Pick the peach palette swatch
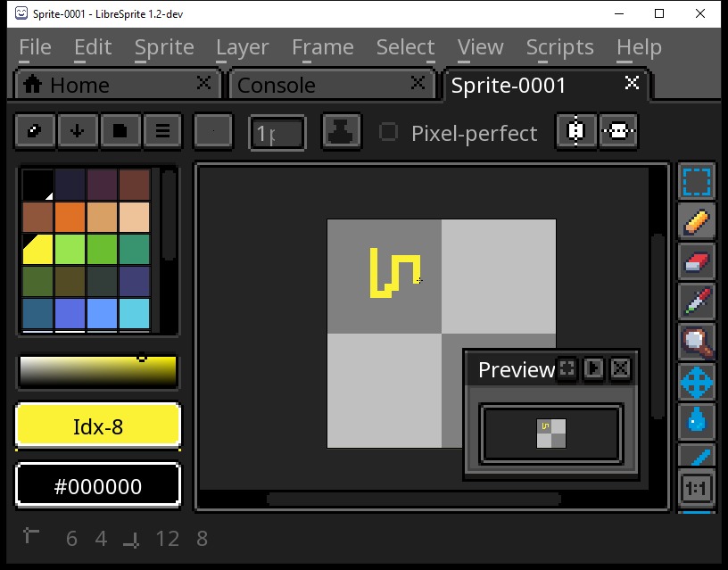The image size is (728, 570). click(x=135, y=217)
